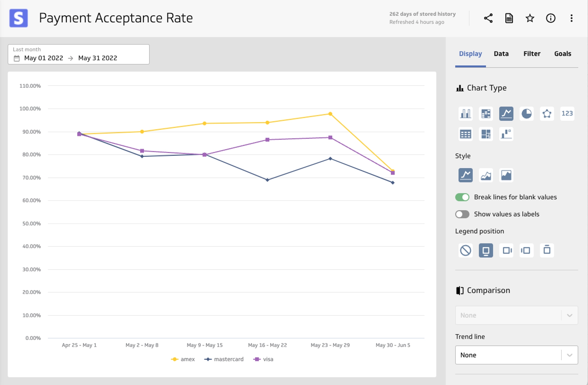Toggle amex series in legend
The image size is (588, 385).
pyautogui.click(x=183, y=359)
